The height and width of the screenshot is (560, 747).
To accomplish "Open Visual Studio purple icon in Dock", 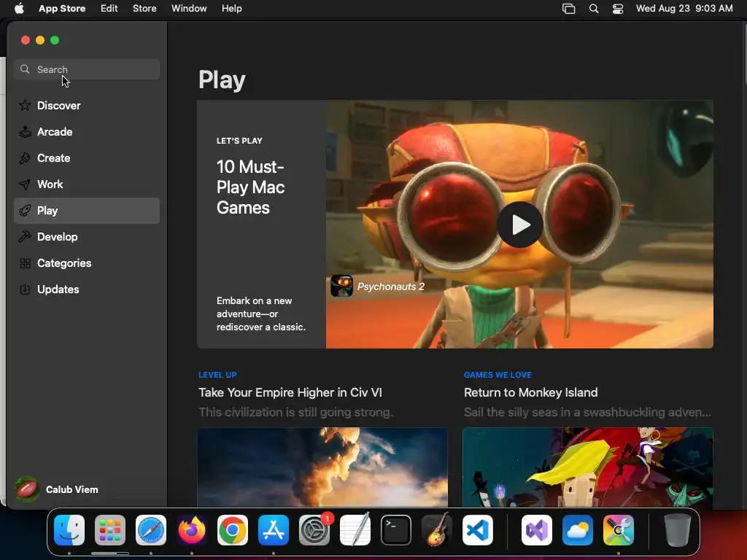I will pyautogui.click(x=537, y=529).
